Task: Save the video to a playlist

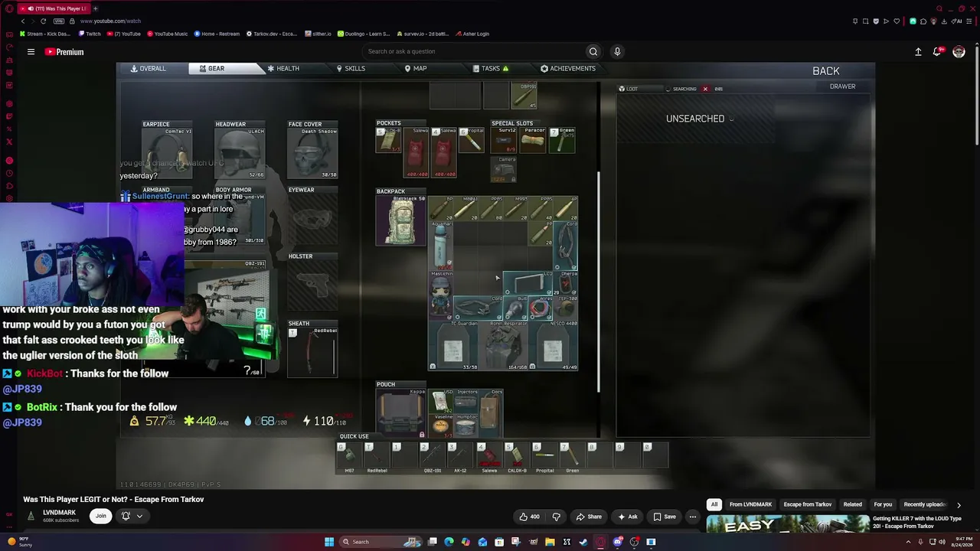Action: (664, 517)
